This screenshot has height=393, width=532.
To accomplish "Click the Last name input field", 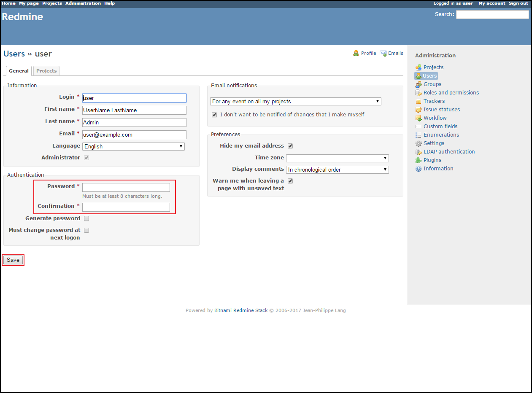I will 134,122.
